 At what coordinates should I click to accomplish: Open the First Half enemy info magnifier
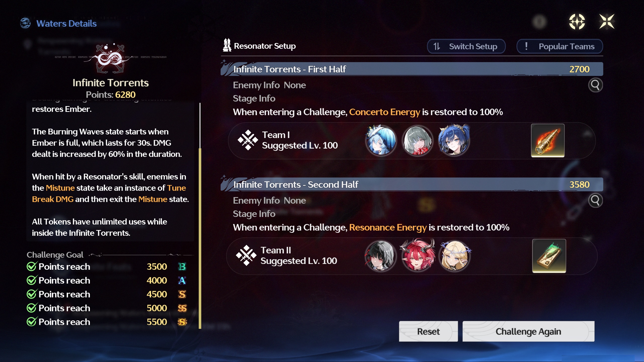coord(595,85)
